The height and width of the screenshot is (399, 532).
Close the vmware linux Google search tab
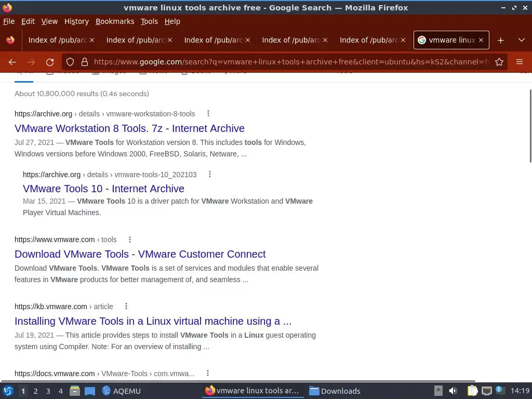[481, 40]
